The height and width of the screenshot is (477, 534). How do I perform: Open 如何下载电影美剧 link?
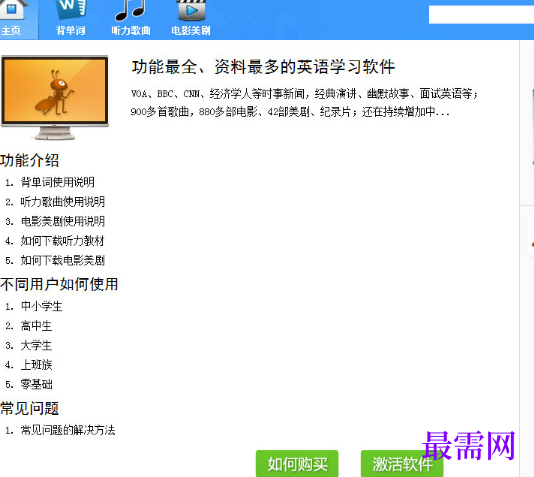tap(63, 260)
